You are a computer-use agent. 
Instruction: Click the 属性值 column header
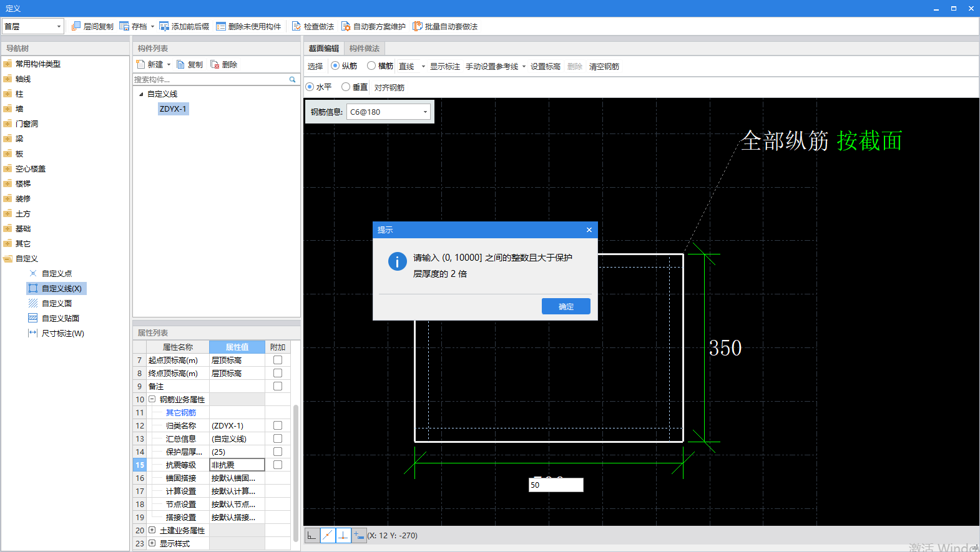(x=237, y=347)
